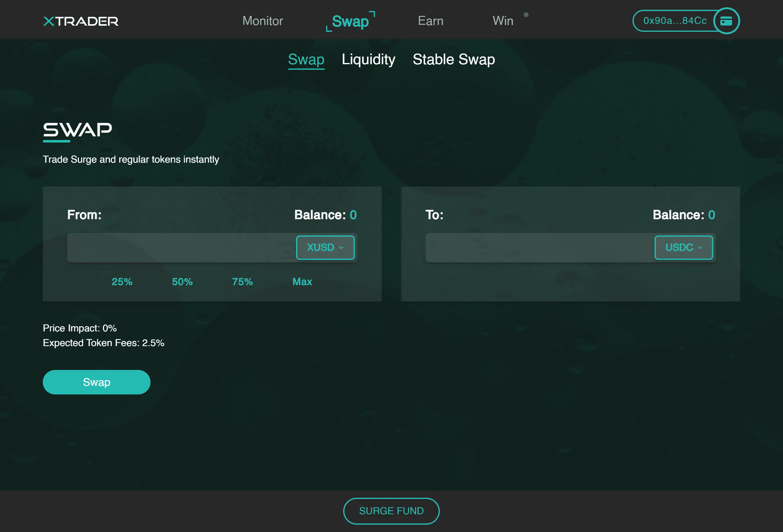This screenshot has width=783, height=532.
Task: Click the From Balance value 0
Action: 353,215
